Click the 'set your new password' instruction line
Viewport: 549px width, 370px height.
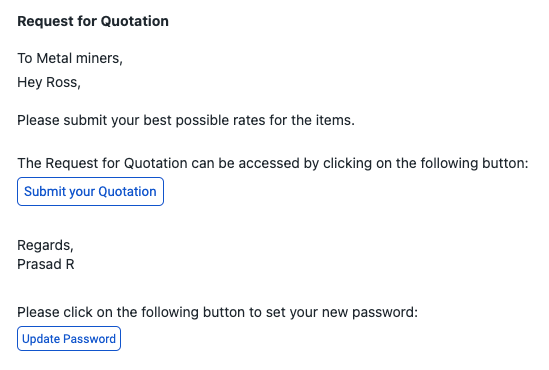(217, 312)
